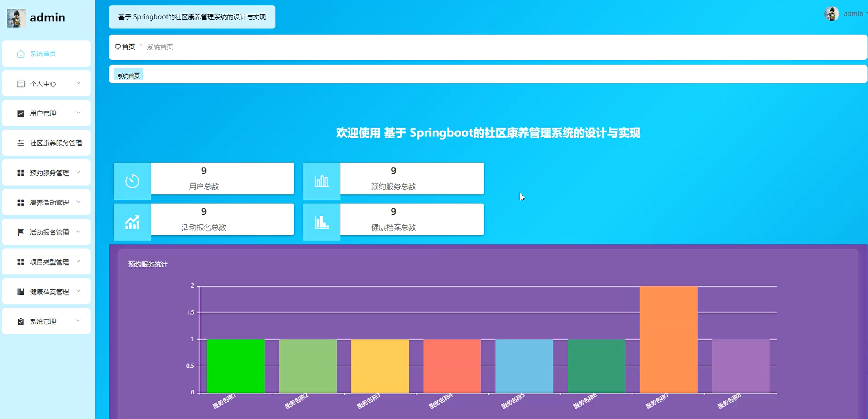Open 活动报名管理 sidebar menu item
Viewport: 868px width, 419px height.
(x=46, y=232)
